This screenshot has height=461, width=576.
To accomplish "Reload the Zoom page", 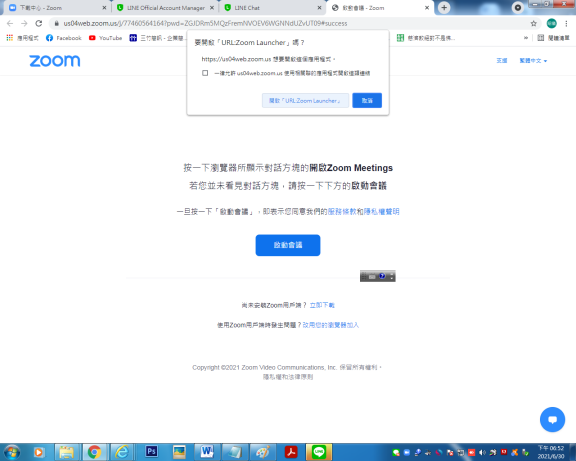I will point(39,24).
